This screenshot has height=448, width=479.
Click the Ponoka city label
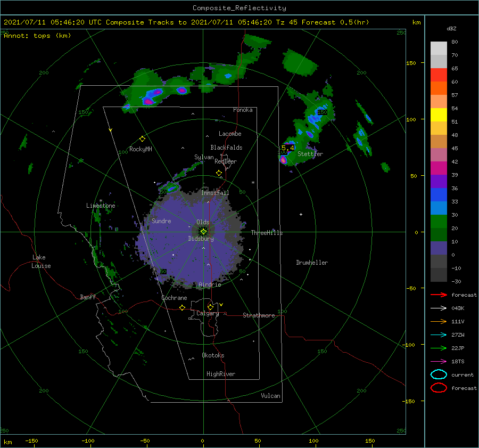(243, 110)
